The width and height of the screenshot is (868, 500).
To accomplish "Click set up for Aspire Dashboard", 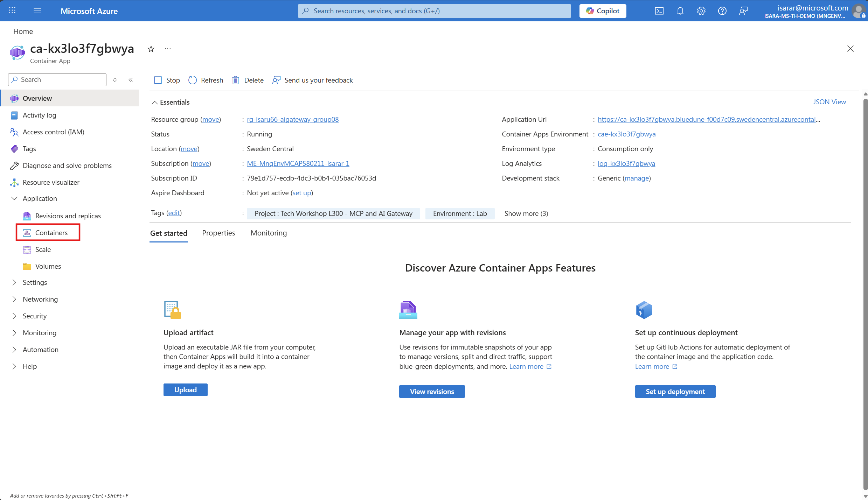I will [301, 193].
